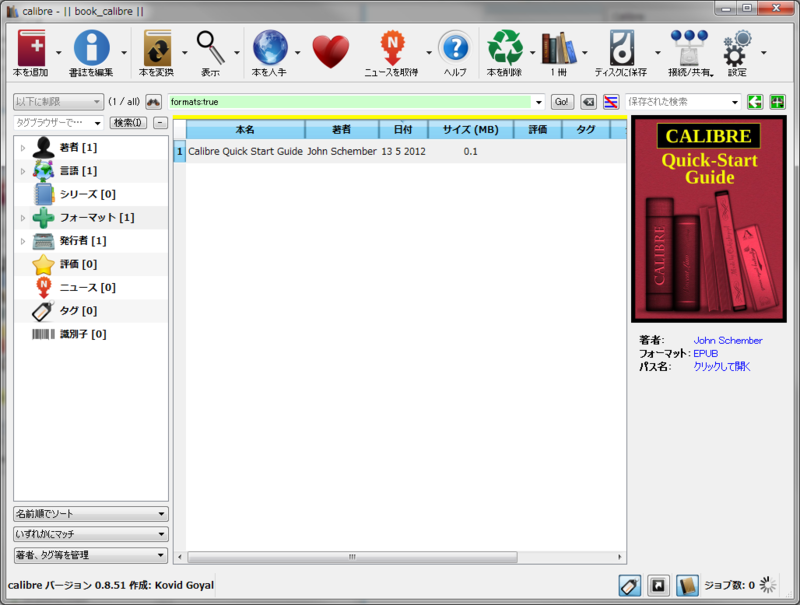The width and height of the screenshot is (800, 605).
Task: Click Convert books (本を変換) icon
Action: pyautogui.click(x=157, y=48)
